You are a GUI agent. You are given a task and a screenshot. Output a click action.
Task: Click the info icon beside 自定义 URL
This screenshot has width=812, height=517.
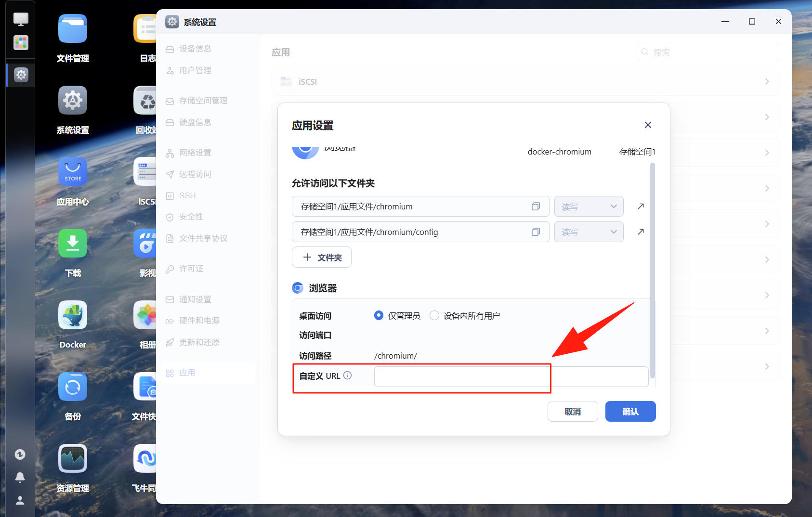pyautogui.click(x=347, y=375)
